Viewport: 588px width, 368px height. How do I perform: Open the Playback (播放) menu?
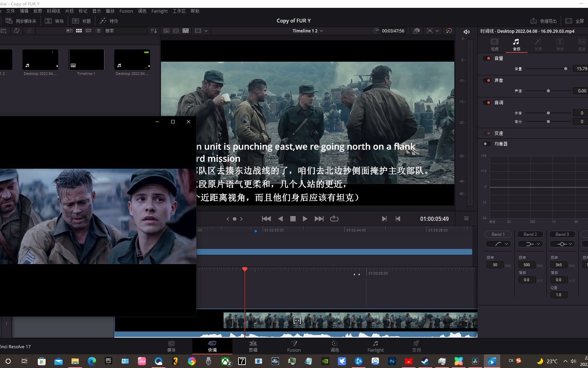click(110, 11)
